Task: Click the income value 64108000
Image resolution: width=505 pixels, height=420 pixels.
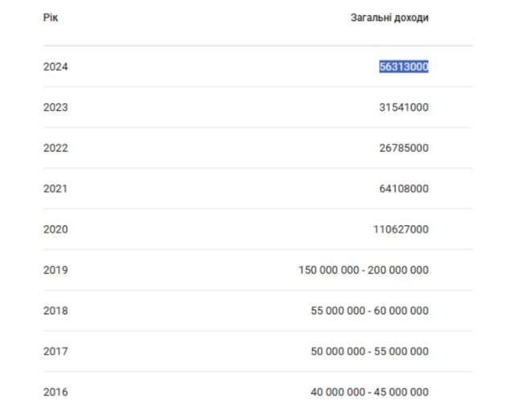Action: point(404,189)
